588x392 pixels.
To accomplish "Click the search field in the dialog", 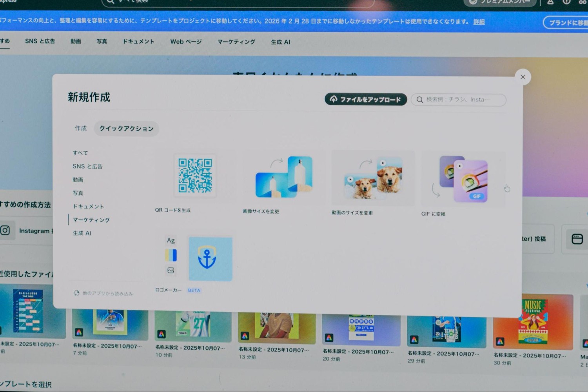I will [x=459, y=100].
